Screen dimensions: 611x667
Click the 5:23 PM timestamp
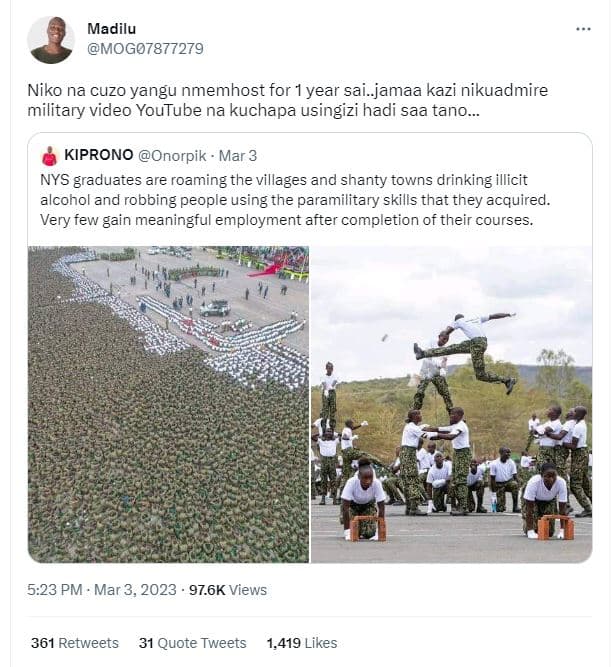tap(54, 590)
